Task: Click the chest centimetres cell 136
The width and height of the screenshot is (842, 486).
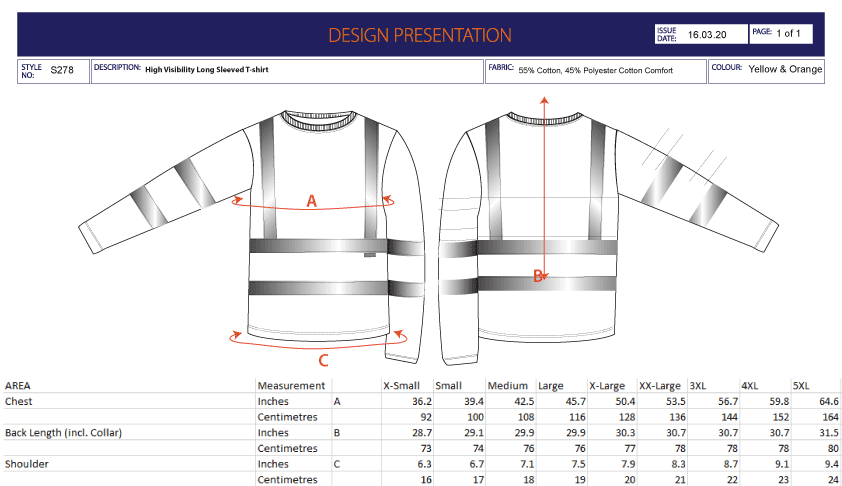Action: 677,417
